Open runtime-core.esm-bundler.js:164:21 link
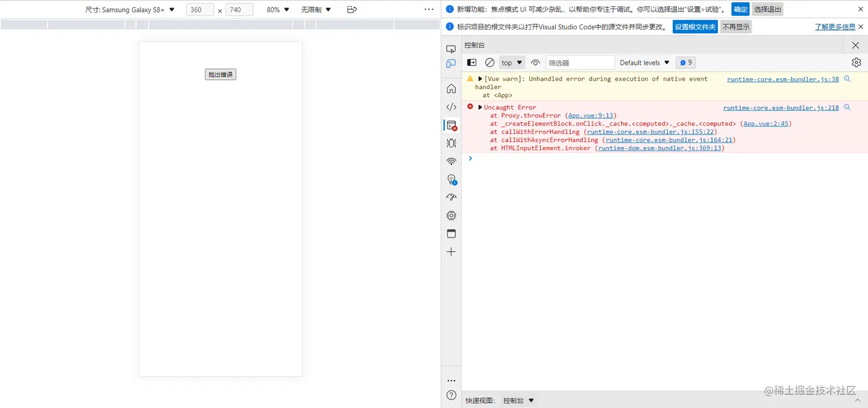The image size is (868, 408). pos(669,140)
